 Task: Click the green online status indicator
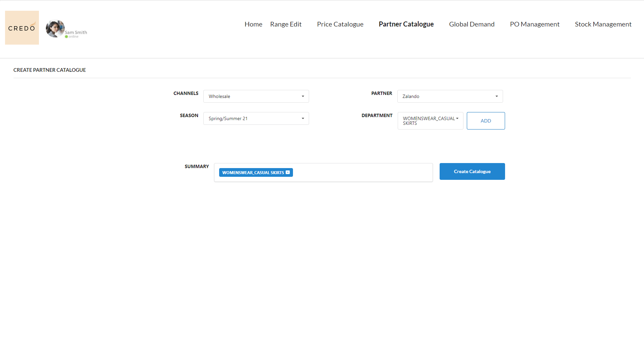[x=66, y=37]
